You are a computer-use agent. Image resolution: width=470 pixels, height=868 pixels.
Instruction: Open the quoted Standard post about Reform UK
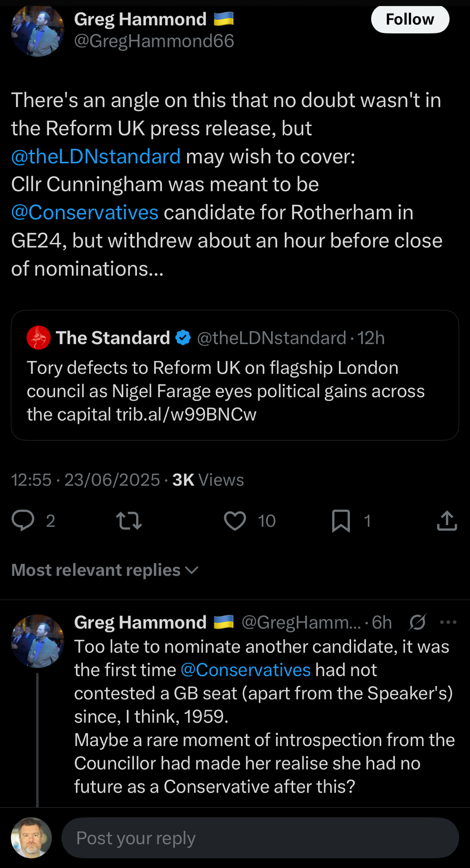tap(235, 391)
